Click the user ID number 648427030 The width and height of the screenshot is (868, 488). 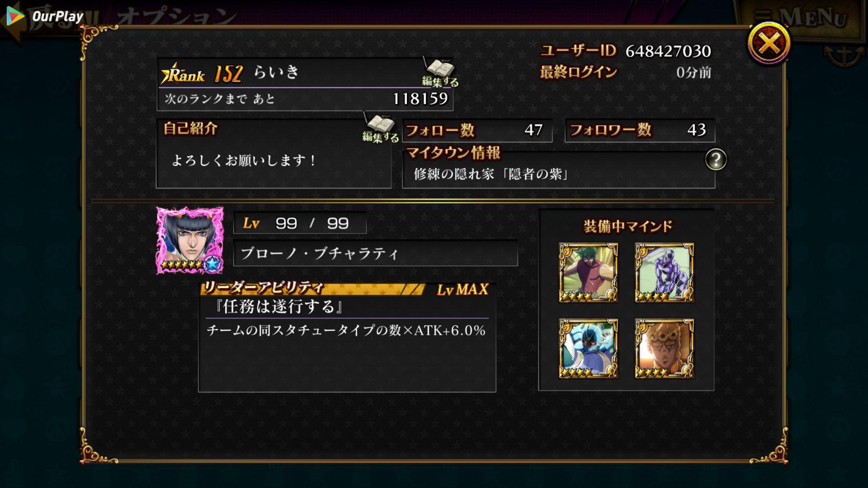tap(668, 52)
